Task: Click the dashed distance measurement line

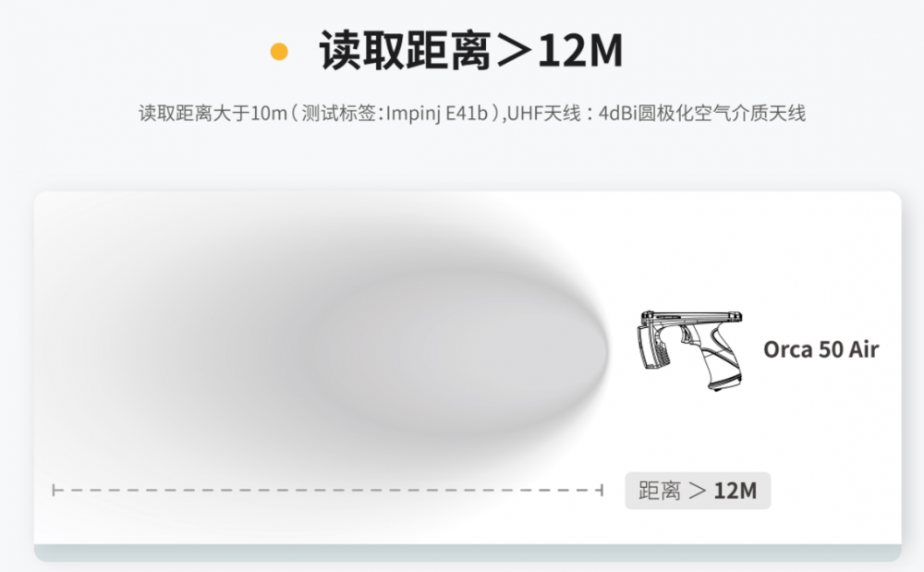Action: [x=328, y=490]
